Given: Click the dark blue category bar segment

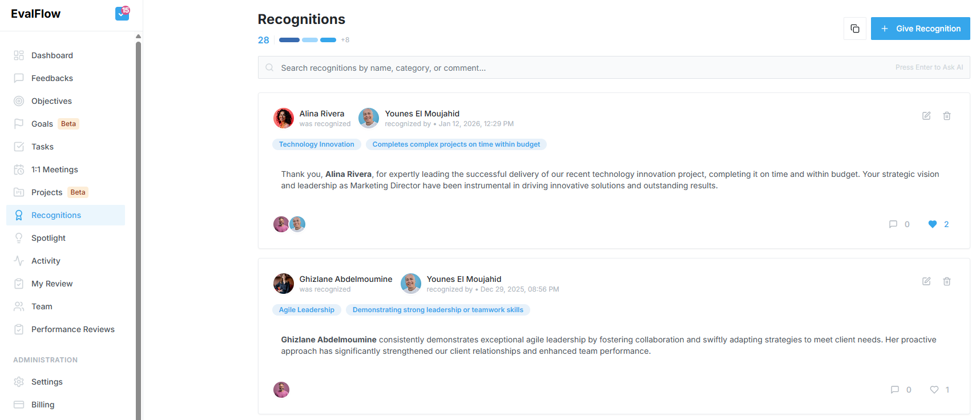Looking at the screenshot, I should click(289, 40).
